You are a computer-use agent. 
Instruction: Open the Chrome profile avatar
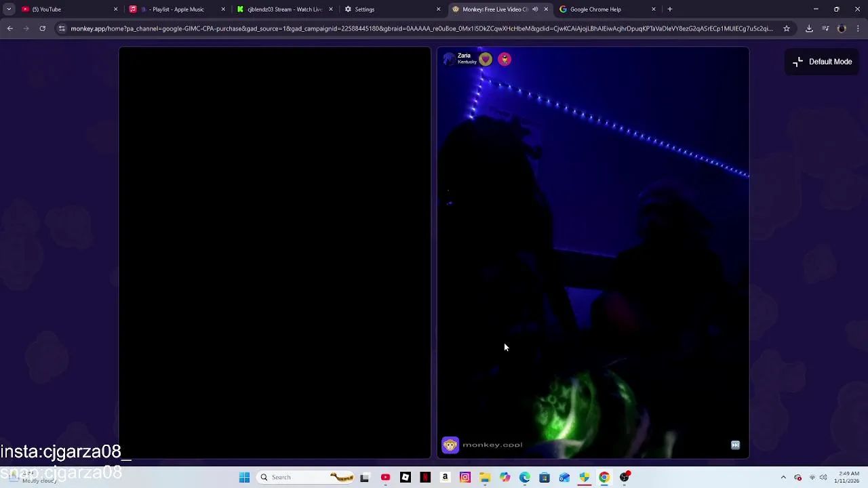click(842, 28)
